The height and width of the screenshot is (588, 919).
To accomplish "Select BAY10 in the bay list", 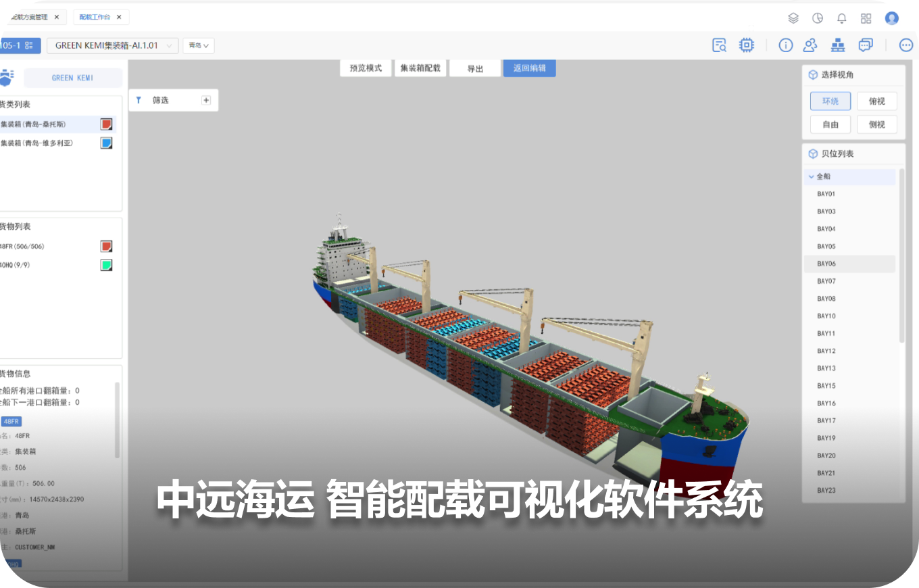I will click(x=826, y=316).
